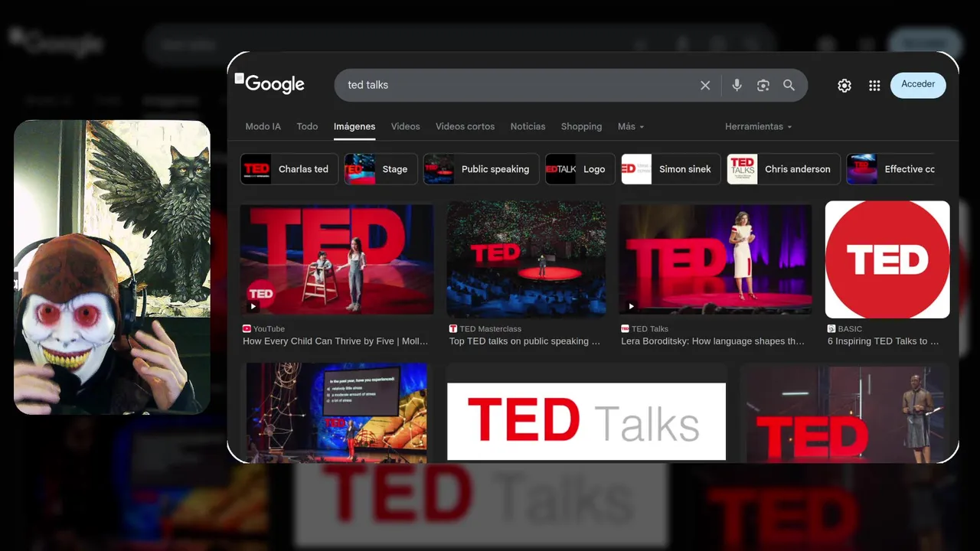
Task: Select the 'Charlas ted' suggestion chip
Action: pyautogui.click(x=289, y=169)
